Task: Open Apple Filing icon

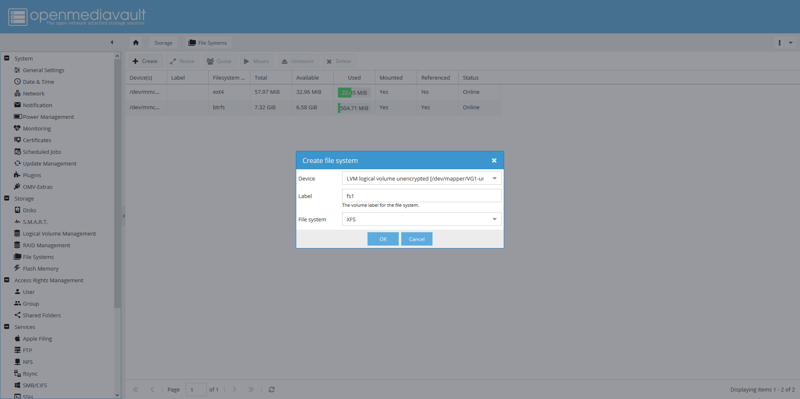Action: point(17,338)
